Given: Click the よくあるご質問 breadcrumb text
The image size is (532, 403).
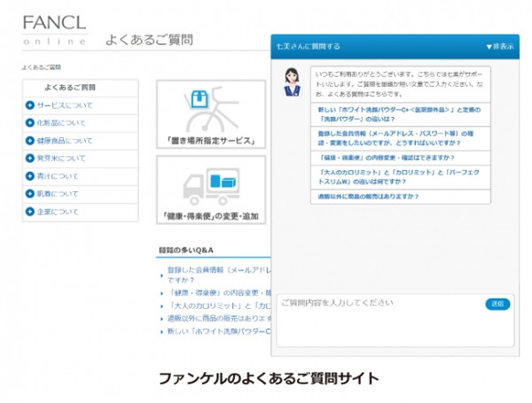Looking at the screenshot, I should (42, 67).
